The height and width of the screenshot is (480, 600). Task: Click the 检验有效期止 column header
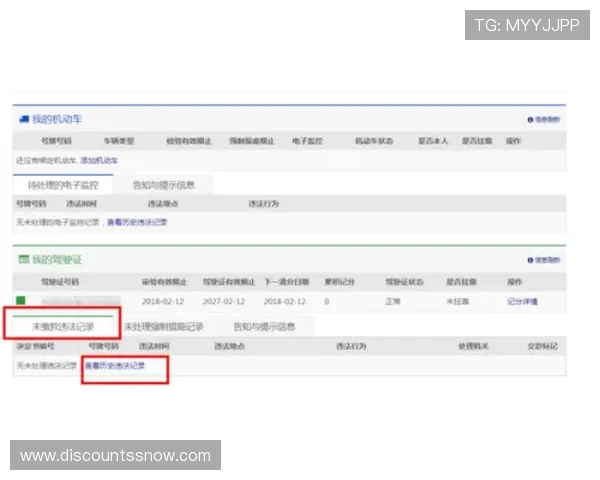(x=189, y=141)
